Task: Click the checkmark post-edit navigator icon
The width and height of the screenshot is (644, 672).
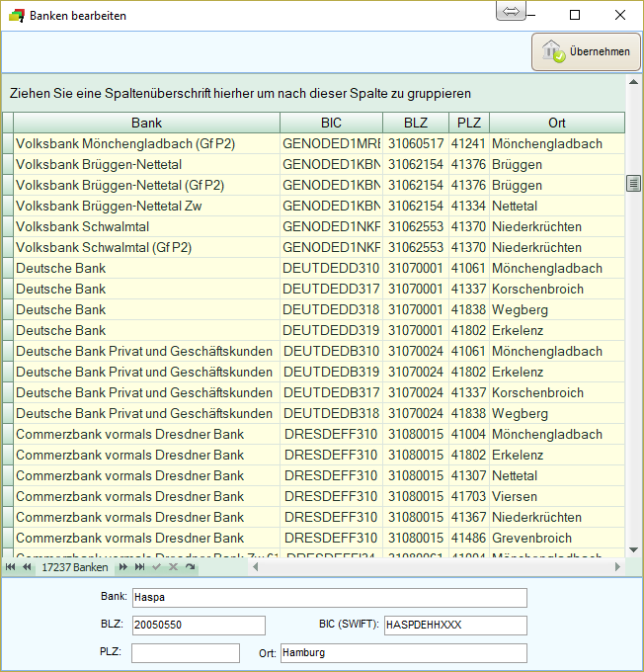Action: 156,567
